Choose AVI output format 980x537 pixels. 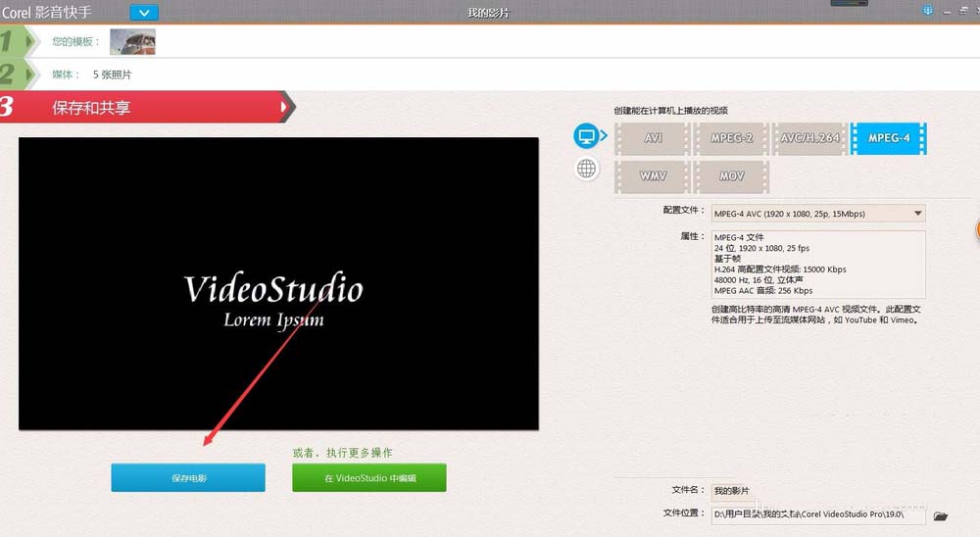[653, 138]
